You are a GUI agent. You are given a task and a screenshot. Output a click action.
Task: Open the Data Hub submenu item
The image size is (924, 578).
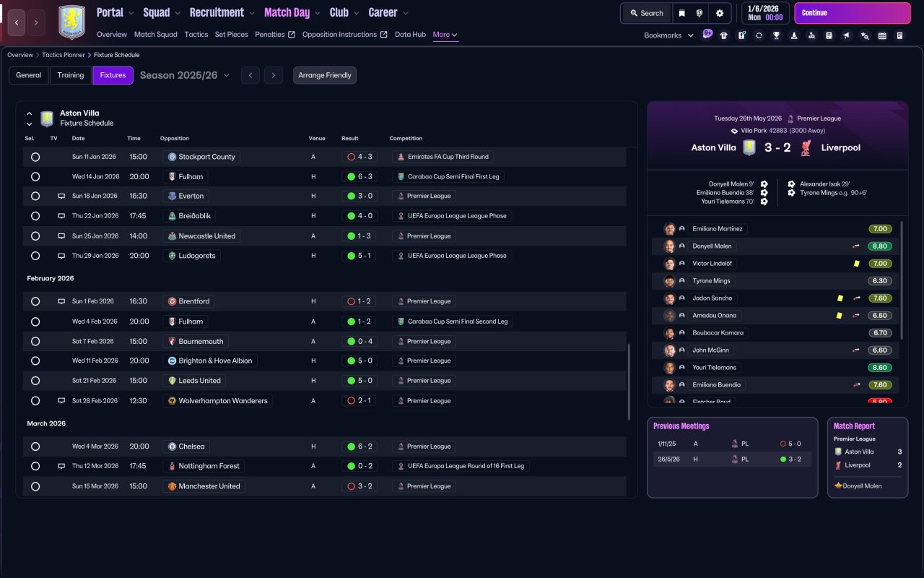[x=410, y=35]
